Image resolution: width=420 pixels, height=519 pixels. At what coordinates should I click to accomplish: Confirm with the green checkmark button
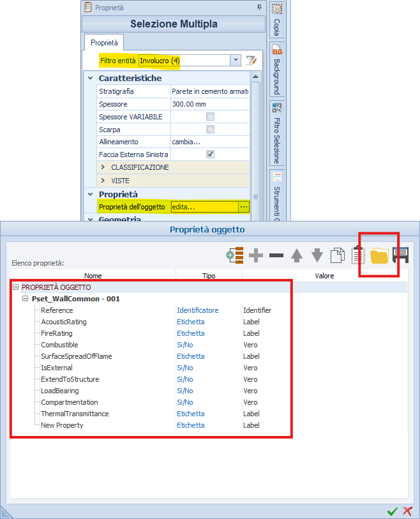pos(393,511)
